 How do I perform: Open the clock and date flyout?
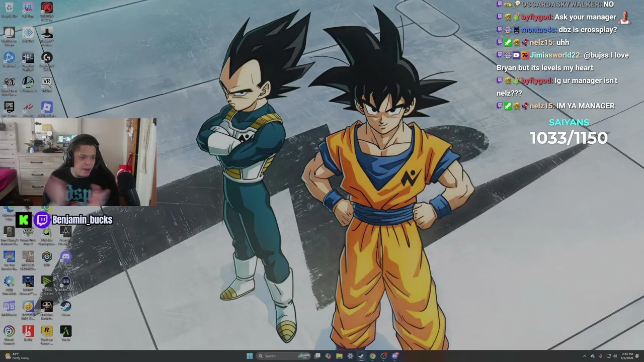pos(627,356)
